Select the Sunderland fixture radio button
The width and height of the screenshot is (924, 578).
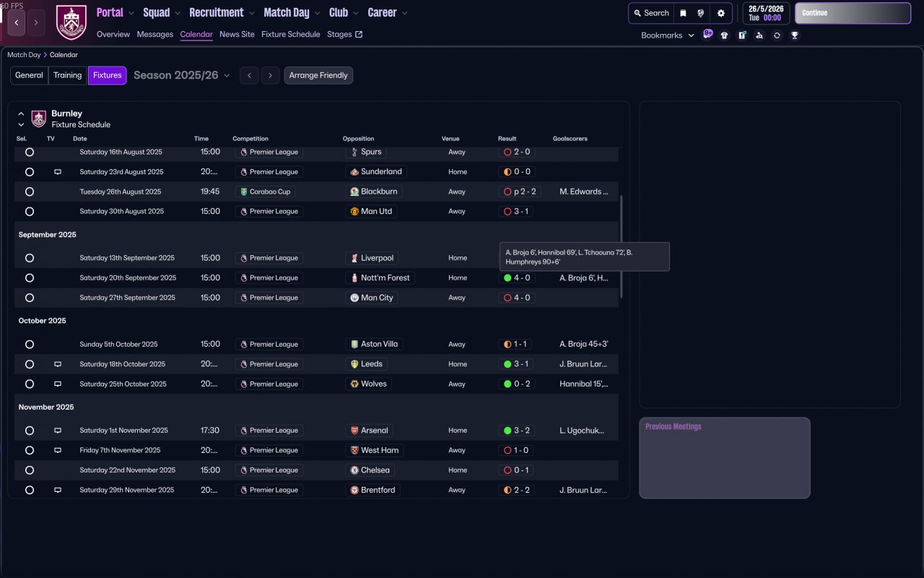pyautogui.click(x=30, y=172)
